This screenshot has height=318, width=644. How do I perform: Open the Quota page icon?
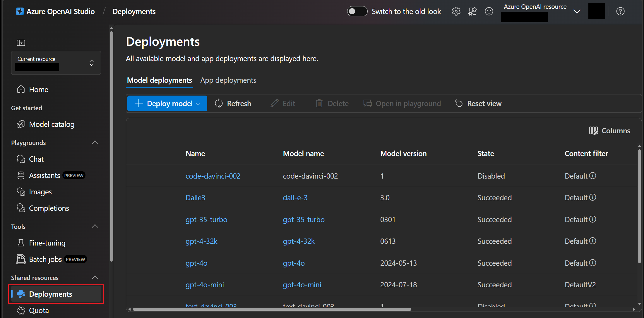pyautogui.click(x=21, y=310)
